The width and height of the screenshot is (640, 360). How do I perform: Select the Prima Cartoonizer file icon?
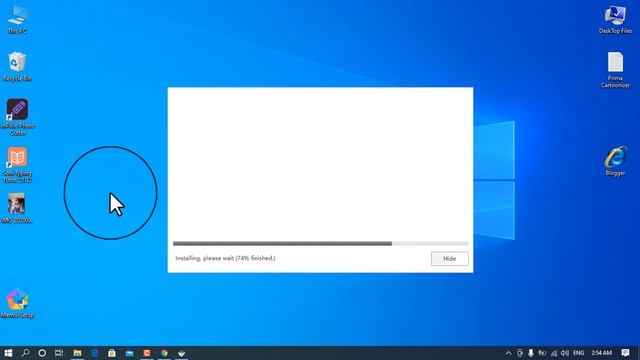pos(615,70)
